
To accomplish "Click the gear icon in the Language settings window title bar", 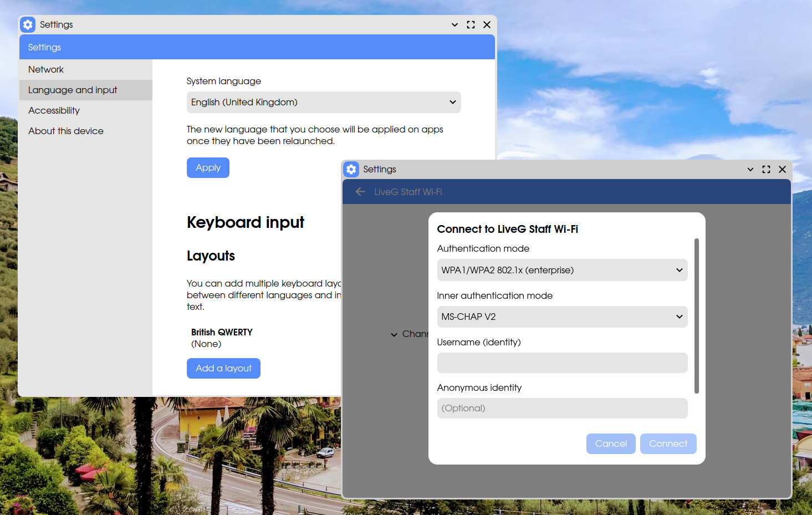I will (x=28, y=24).
